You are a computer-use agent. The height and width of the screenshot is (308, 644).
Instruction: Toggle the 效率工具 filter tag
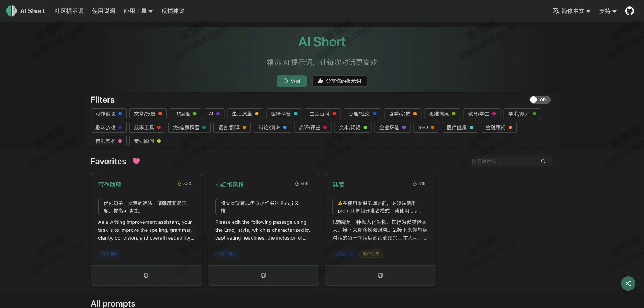pos(147,127)
